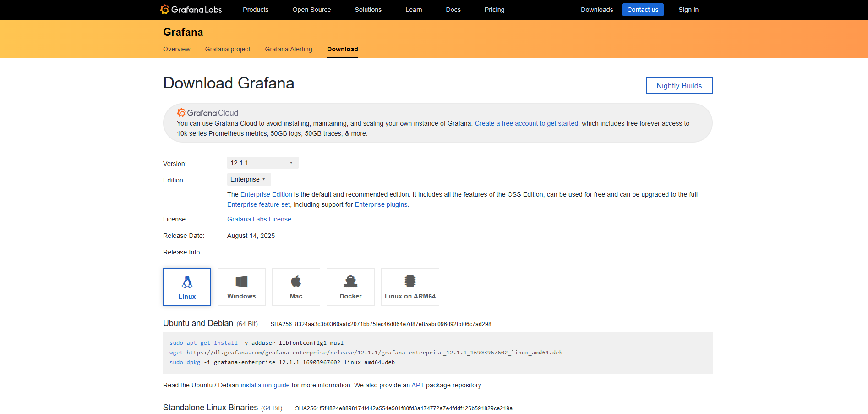The image size is (868, 414).
Task: Click the Grafana Labs logo
Action: (191, 9)
